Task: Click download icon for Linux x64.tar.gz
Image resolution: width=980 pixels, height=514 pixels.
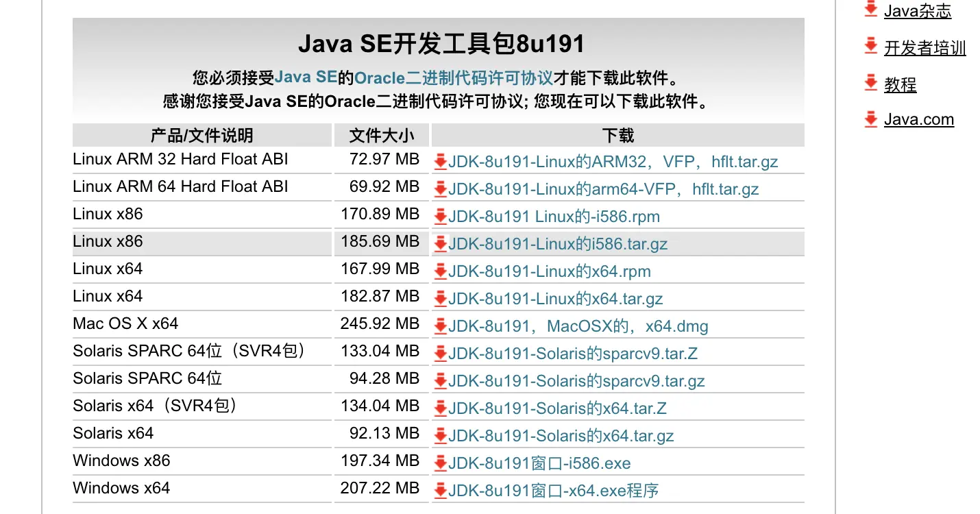Action: pyautogui.click(x=441, y=299)
